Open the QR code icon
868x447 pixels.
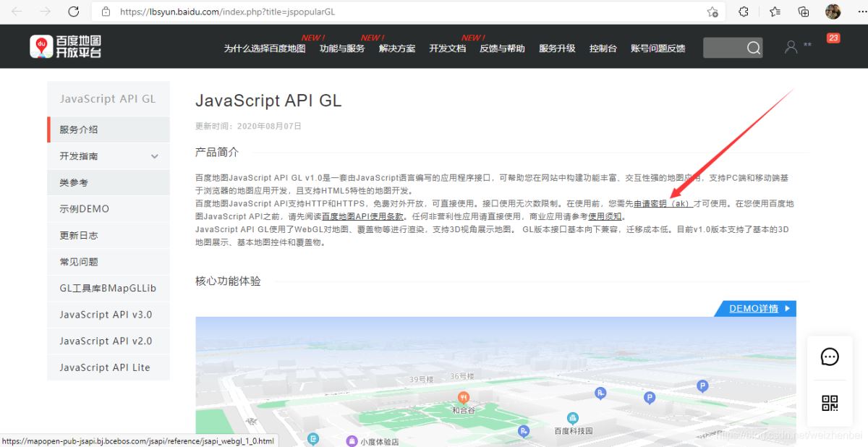830,404
